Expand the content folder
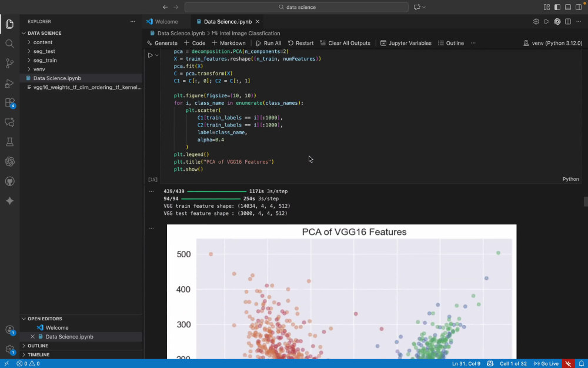The image size is (588, 368). [81, 42]
